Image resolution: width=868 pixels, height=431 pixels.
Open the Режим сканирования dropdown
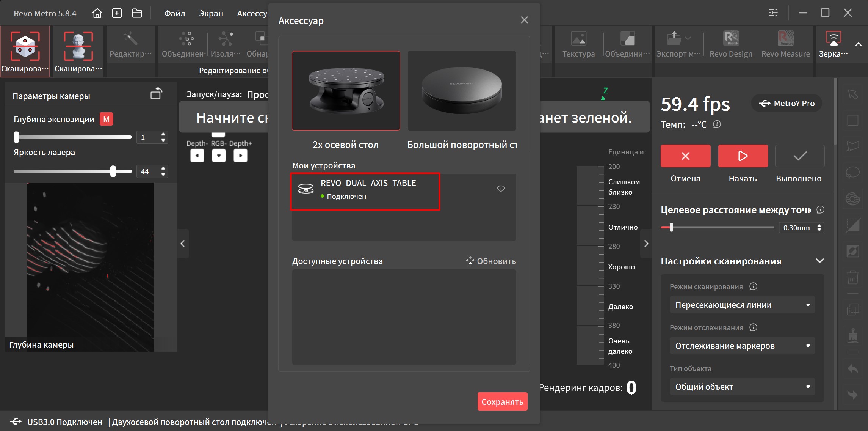click(742, 305)
